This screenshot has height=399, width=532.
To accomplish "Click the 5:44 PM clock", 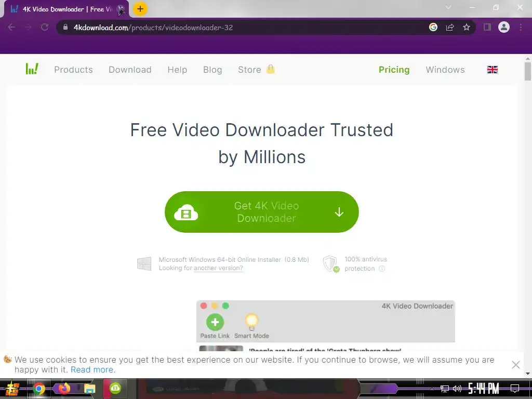I will [x=484, y=388].
